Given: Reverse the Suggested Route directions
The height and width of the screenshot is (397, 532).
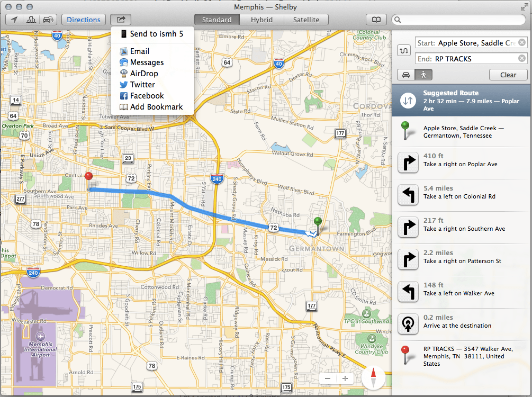Looking at the screenshot, I should 407,101.
